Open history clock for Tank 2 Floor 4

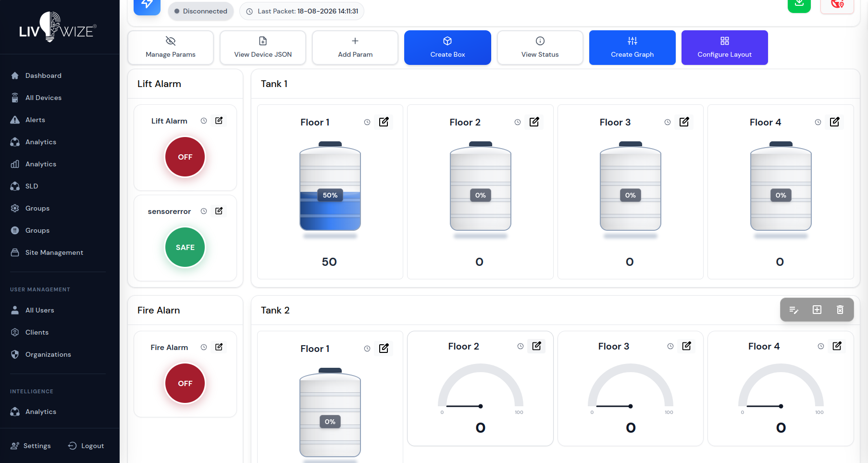(x=821, y=346)
